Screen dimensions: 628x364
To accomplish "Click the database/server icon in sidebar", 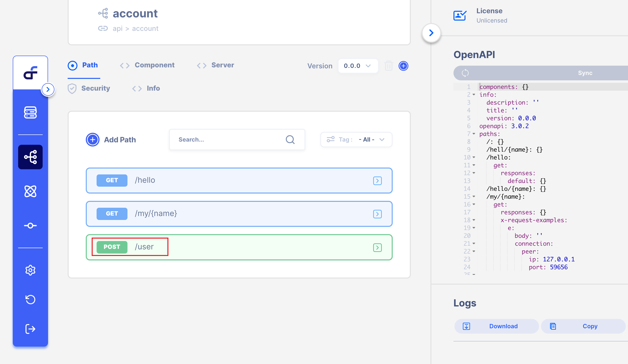I will pos(30,112).
